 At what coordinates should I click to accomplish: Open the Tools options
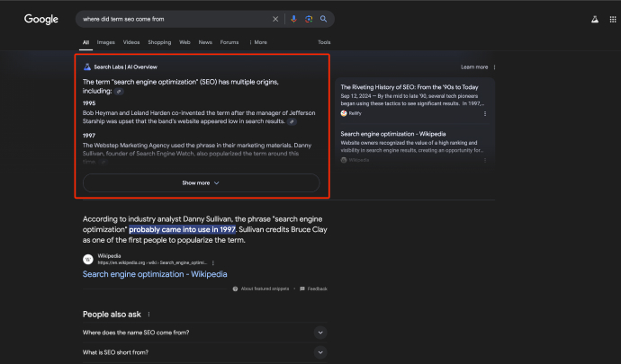(x=324, y=42)
